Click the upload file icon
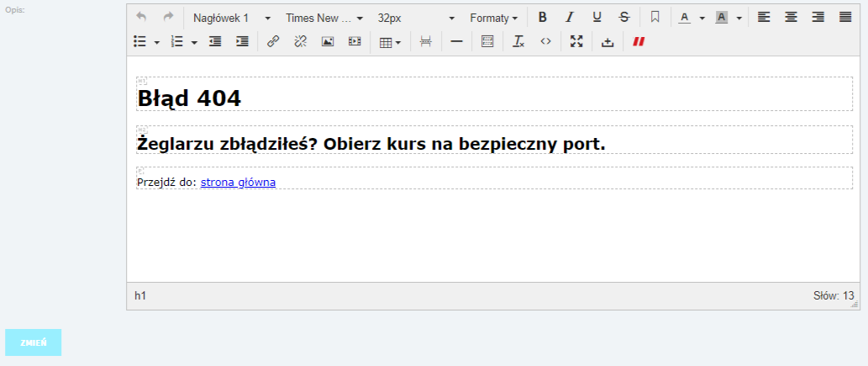Image resolution: width=868 pixels, height=366 pixels. 608,41
